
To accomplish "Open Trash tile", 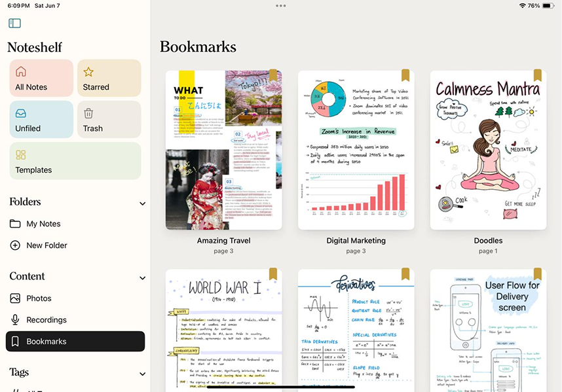I will pyautogui.click(x=109, y=119).
